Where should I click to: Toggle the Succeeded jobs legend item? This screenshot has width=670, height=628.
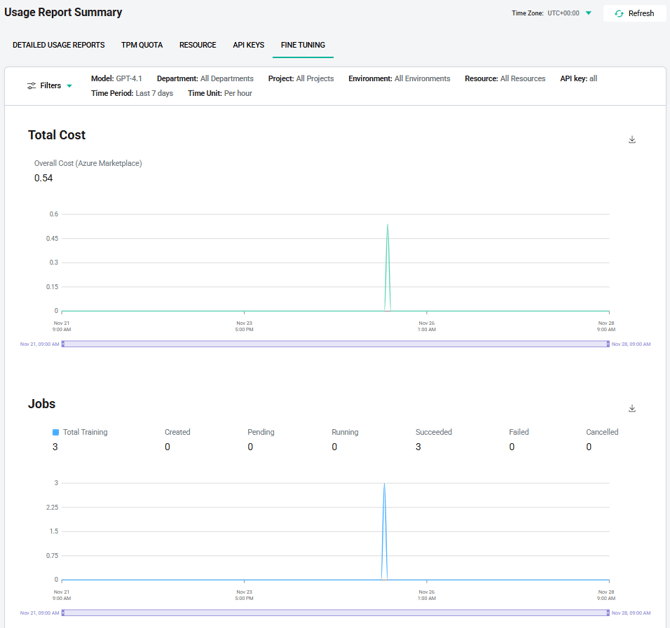click(433, 432)
